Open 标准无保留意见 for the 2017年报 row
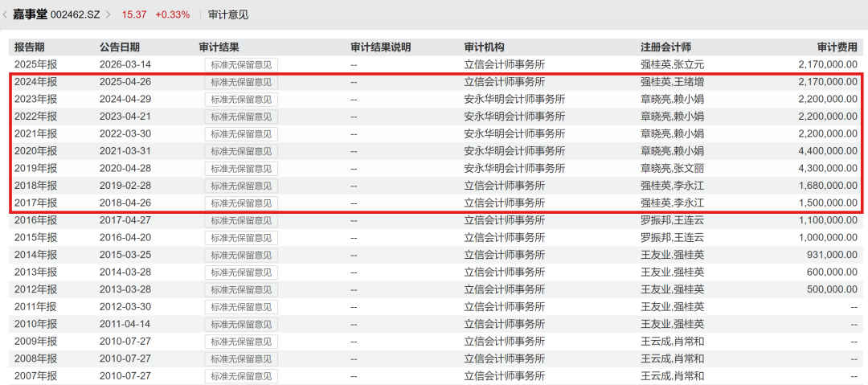The width and height of the screenshot is (868, 385). click(241, 203)
